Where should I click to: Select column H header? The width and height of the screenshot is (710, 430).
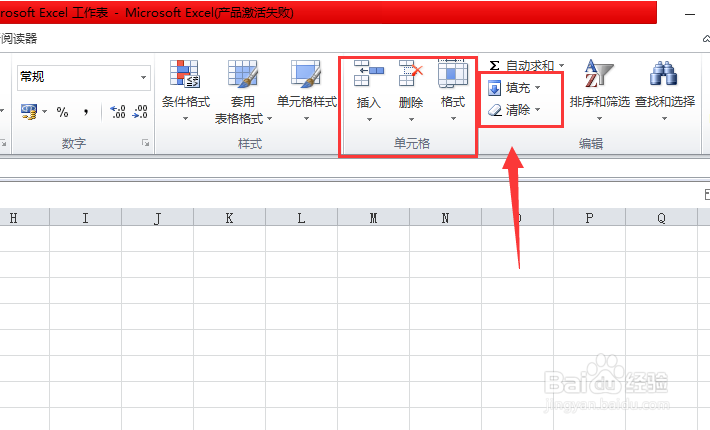click(24, 218)
